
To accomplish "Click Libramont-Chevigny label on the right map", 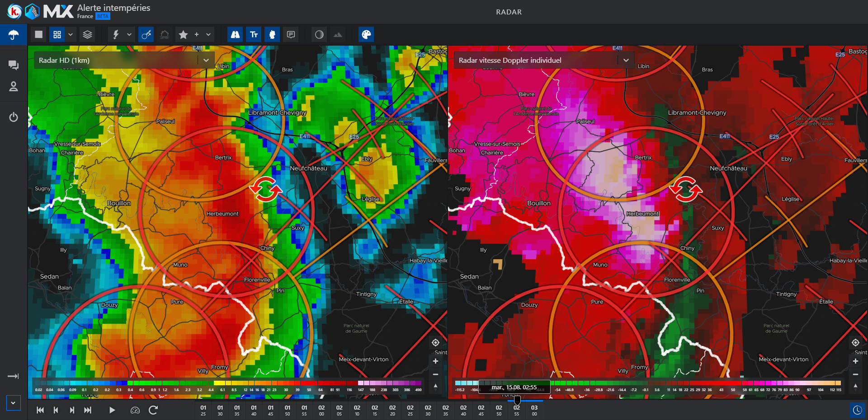I will pyautogui.click(x=697, y=113).
